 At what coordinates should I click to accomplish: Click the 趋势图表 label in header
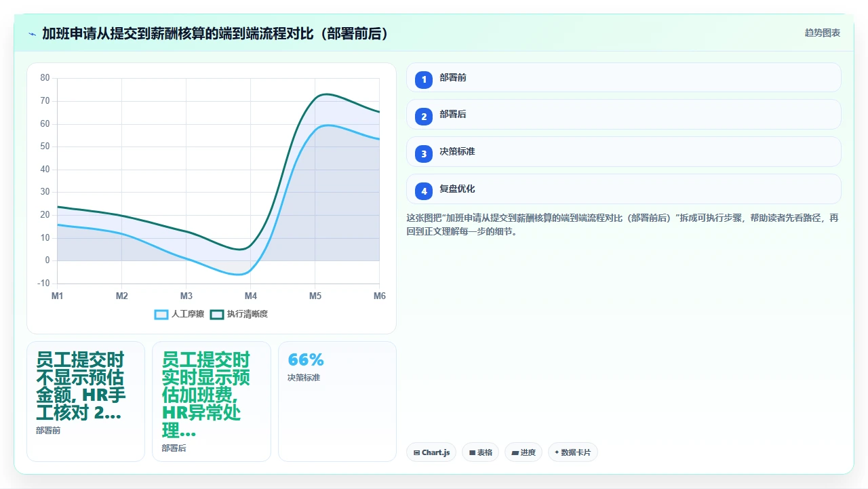coord(823,33)
